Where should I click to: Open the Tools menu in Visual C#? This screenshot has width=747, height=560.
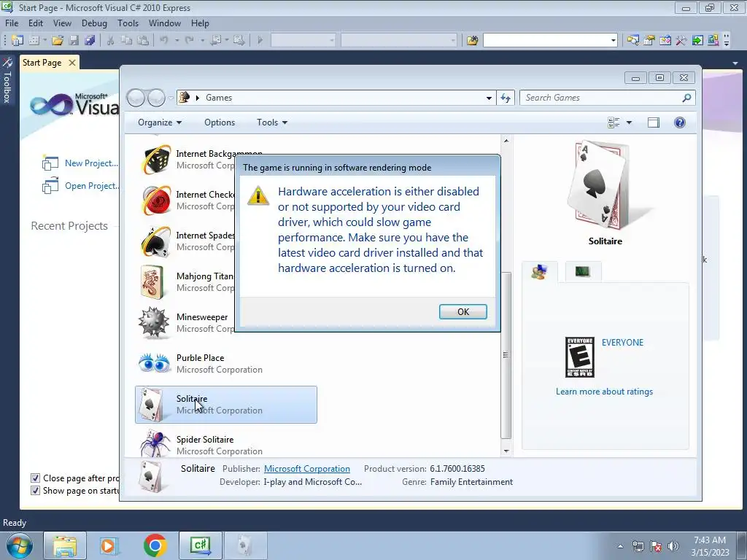128,23
